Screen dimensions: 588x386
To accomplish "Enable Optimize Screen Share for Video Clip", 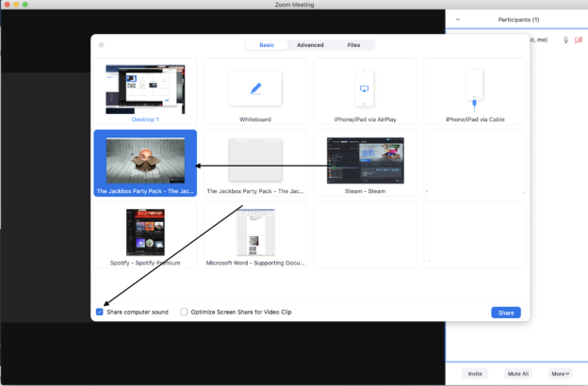I will coord(184,312).
